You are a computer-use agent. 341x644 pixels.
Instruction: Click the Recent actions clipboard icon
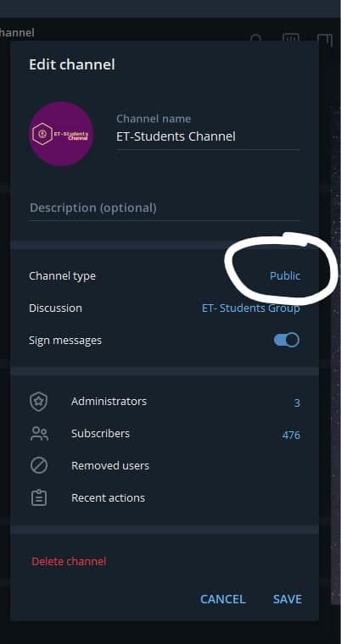click(39, 497)
